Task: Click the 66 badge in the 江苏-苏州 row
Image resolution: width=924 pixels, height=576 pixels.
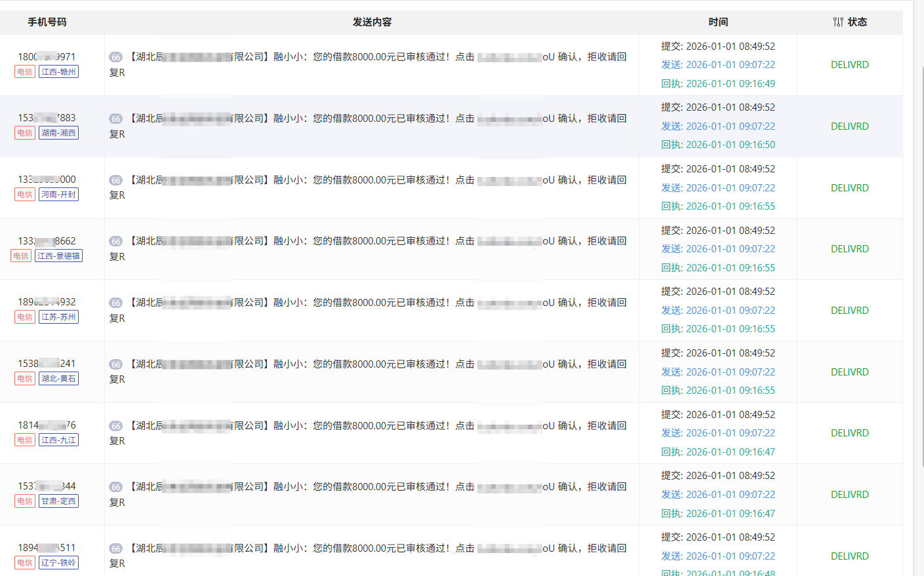Action: coord(116,303)
